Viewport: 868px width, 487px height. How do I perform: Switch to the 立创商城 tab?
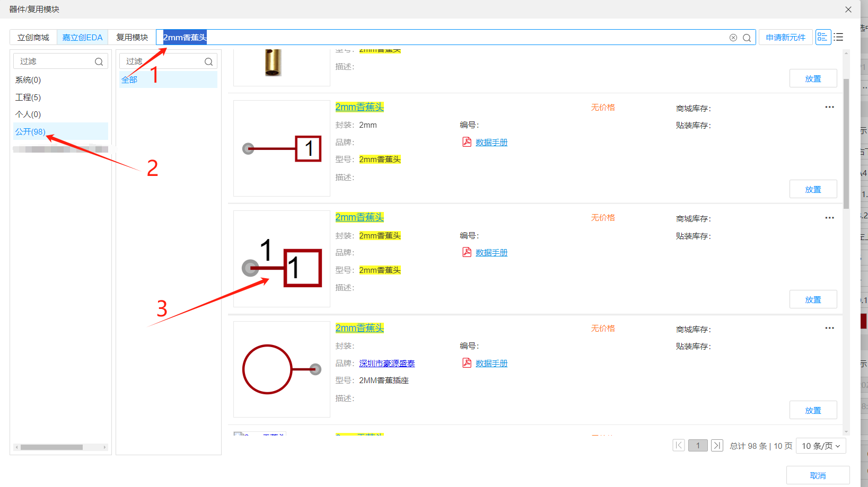tap(33, 37)
